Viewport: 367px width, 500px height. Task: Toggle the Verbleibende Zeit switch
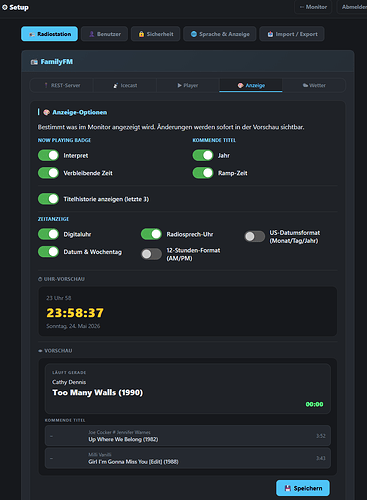coord(48,173)
